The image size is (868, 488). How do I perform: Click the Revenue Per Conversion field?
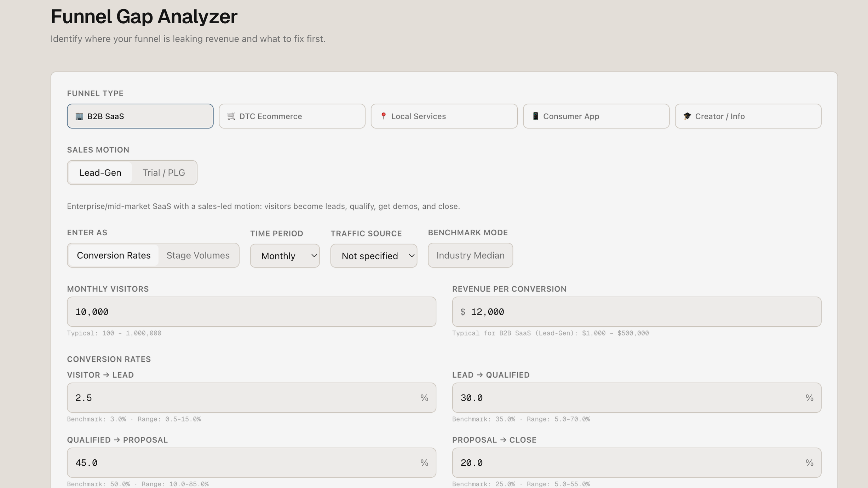click(636, 311)
